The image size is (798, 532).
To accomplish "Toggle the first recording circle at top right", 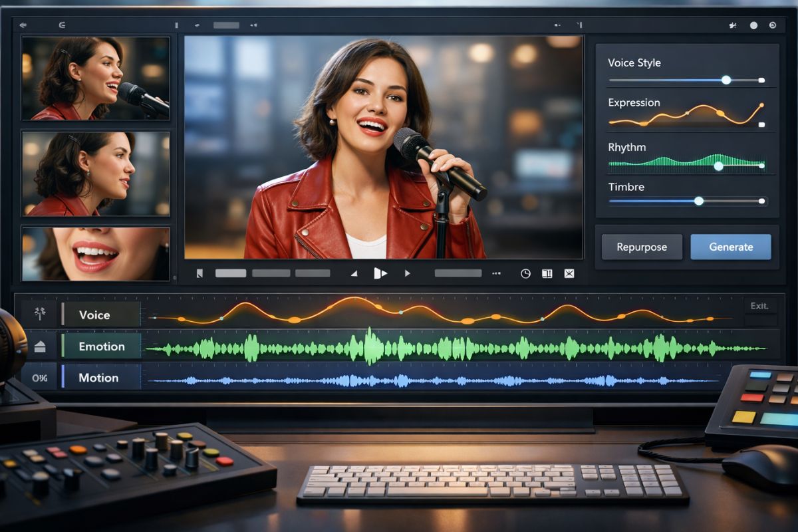I will coord(753,25).
